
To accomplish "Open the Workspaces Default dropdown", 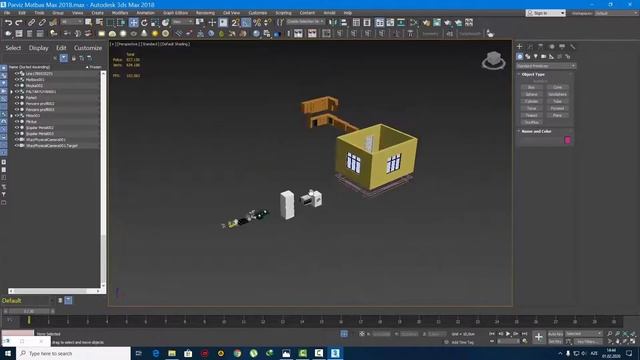I will tap(616, 13).
